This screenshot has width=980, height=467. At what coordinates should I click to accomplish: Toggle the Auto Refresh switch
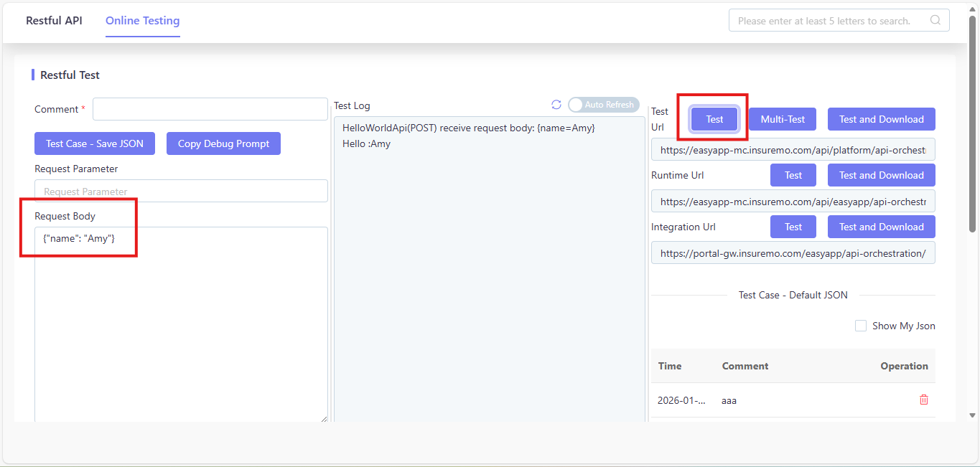pos(604,105)
